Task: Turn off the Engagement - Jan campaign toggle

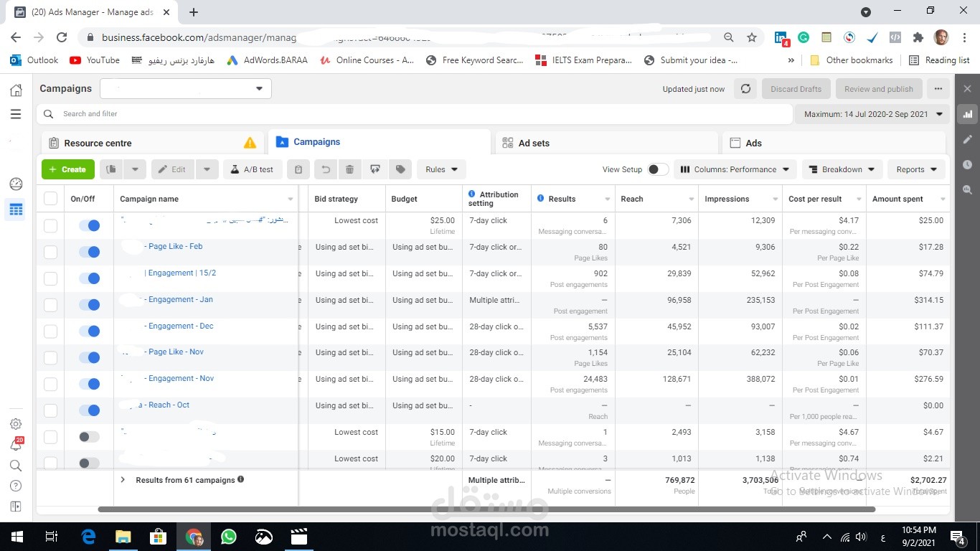Action: click(89, 305)
